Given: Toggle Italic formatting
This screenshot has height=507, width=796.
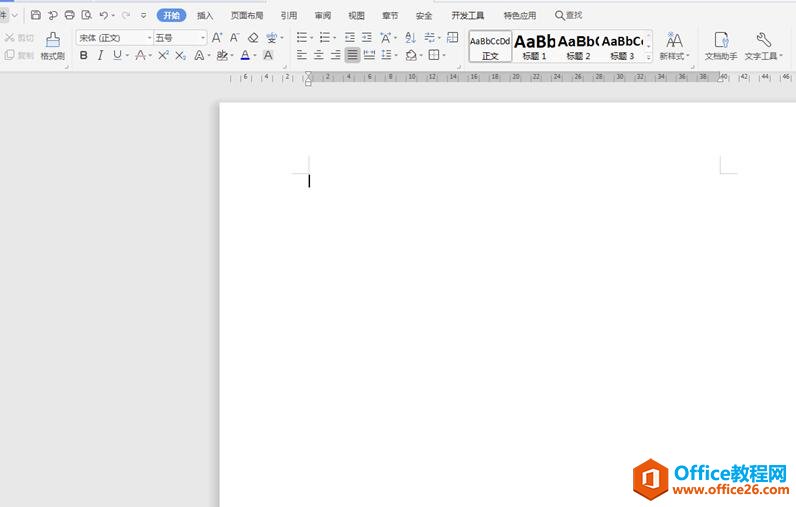Looking at the screenshot, I should point(100,56).
